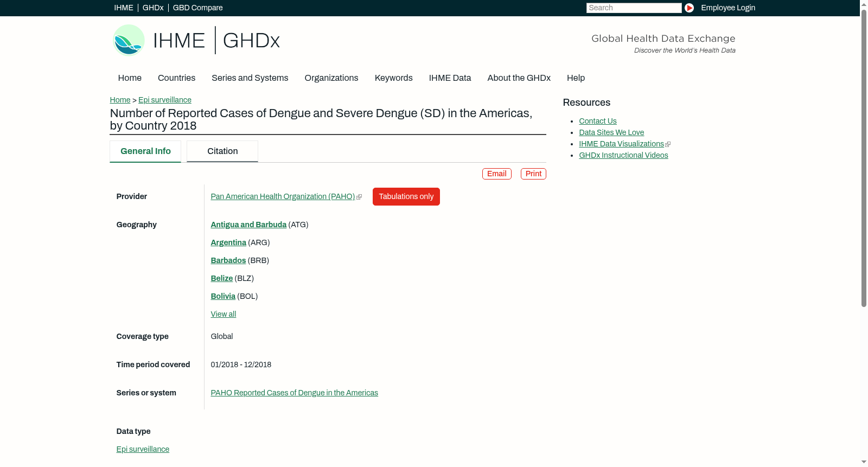Click the Tabulations only badge

tap(406, 196)
